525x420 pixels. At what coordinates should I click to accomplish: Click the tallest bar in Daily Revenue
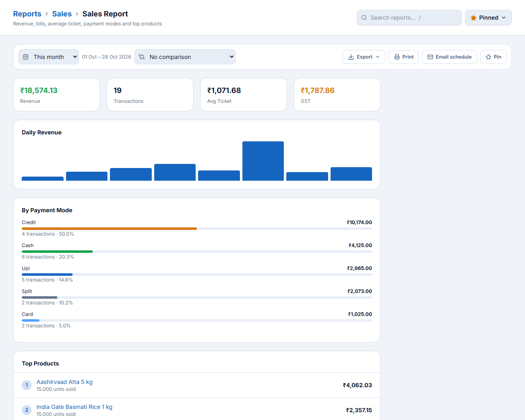tap(263, 161)
